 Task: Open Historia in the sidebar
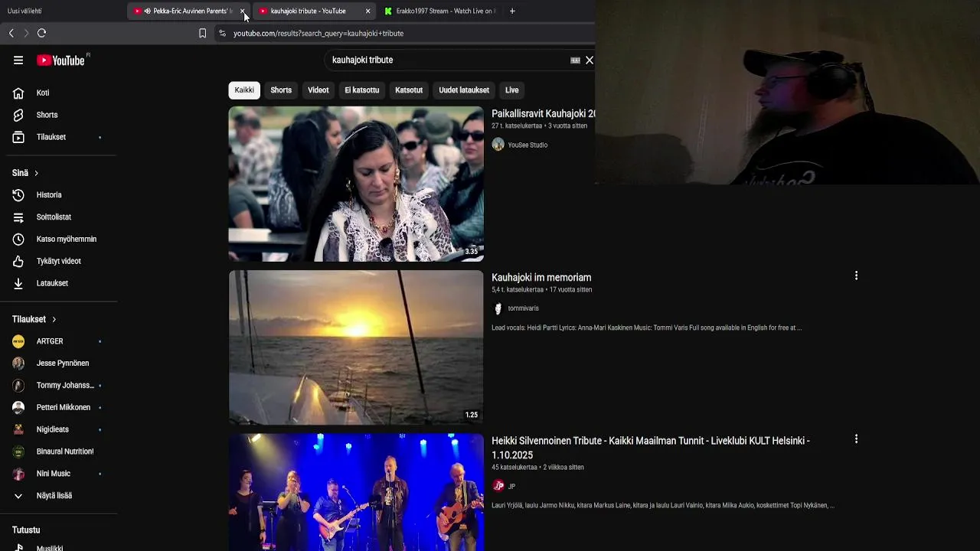point(59,195)
